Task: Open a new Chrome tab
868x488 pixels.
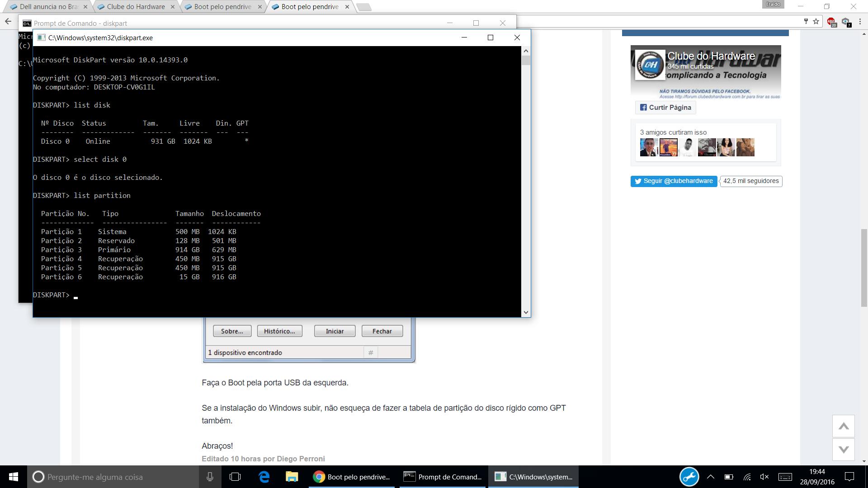Action: click(x=364, y=7)
